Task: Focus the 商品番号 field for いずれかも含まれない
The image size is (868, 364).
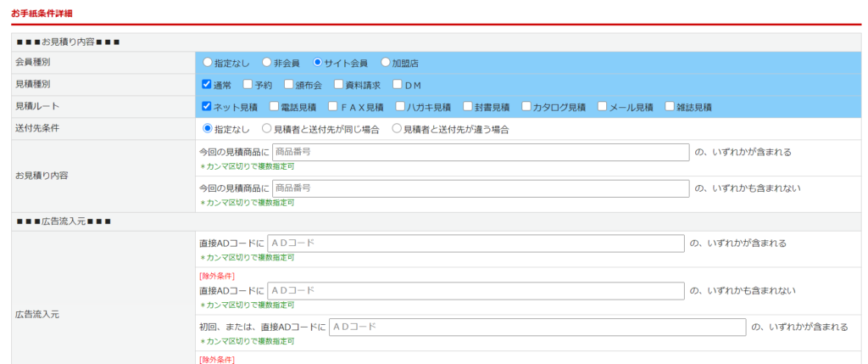Action: pos(481,188)
